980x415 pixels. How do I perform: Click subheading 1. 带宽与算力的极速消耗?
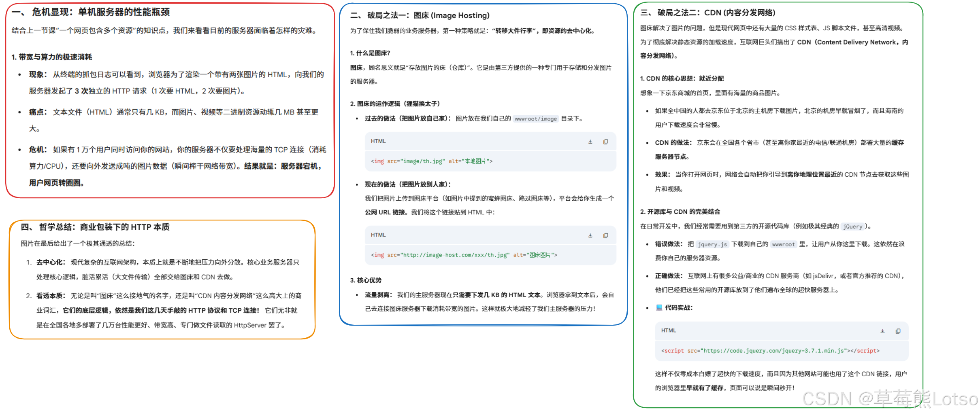(52, 57)
